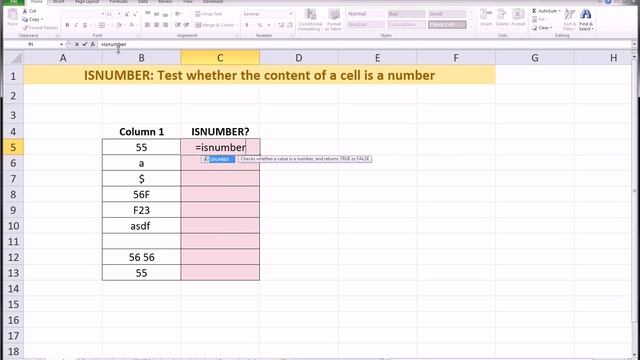Apply the Bad cell style
The width and height of the screenshot is (640, 360).
pyautogui.click(x=406, y=14)
